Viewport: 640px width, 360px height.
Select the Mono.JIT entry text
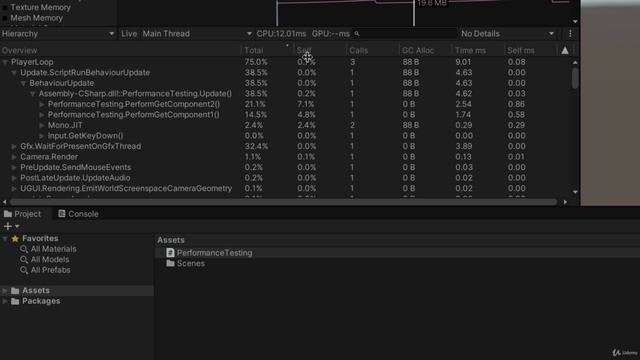(x=65, y=125)
